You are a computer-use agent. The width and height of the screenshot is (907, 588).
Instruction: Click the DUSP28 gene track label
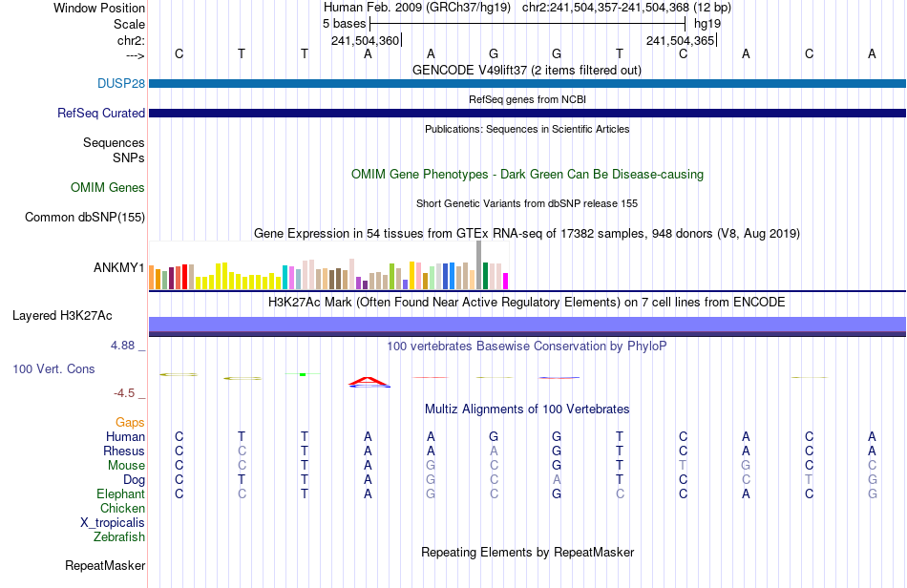[121, 83]
